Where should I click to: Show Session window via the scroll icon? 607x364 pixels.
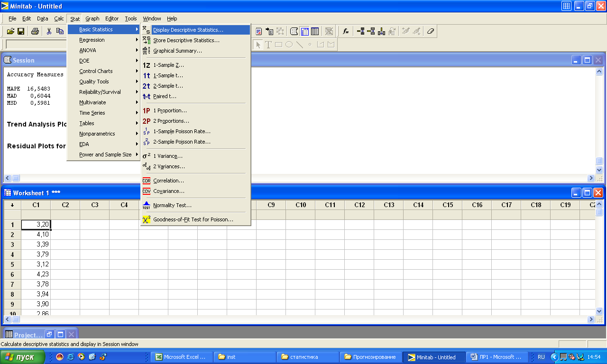(294, 31)
